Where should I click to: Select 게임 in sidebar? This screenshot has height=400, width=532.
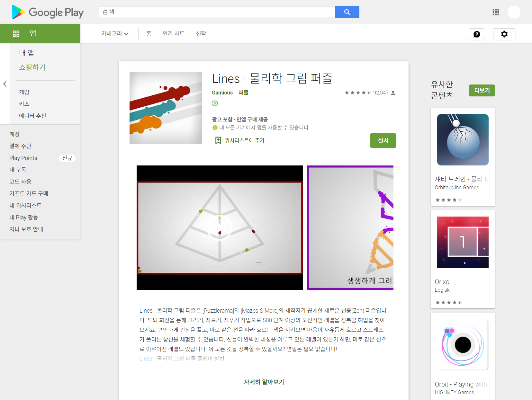[x=24, y=92]
